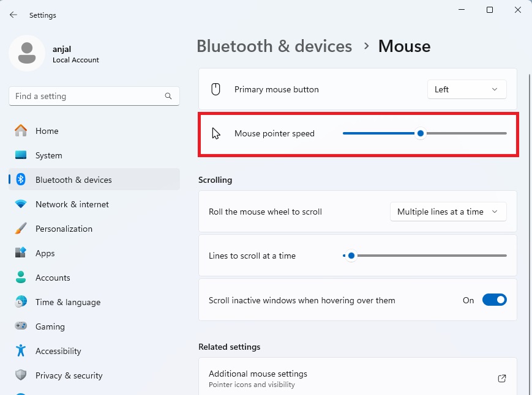This screenshot has width=532, height=395.
Task: Open the Primary mouse button Left dropdown
Action: coord(467,89)
